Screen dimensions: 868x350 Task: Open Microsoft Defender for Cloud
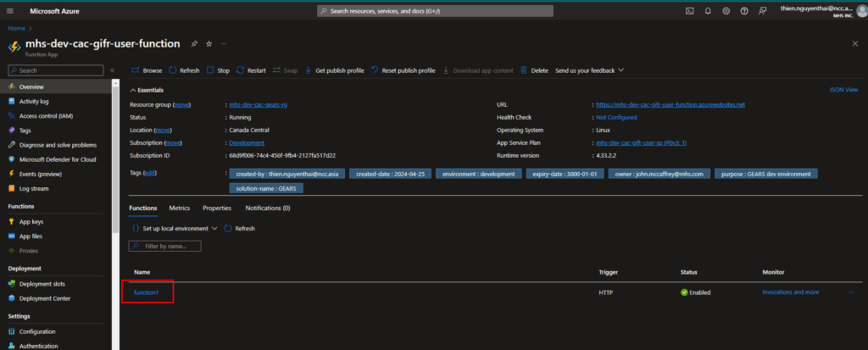click(x=57, y=159)
